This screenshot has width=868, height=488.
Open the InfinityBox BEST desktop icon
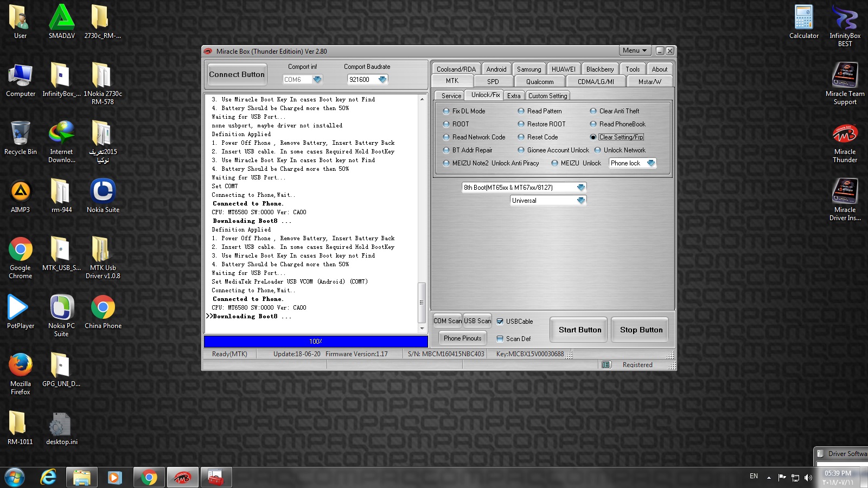(x=845, y=25)
